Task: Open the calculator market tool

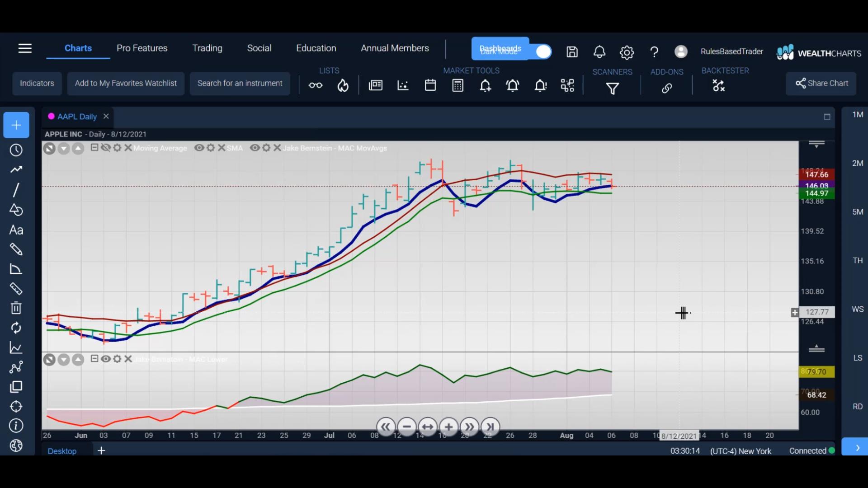Action: click(458, 85)
